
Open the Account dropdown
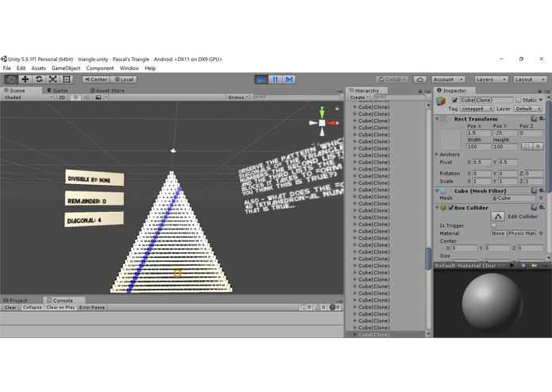point(449,79)
